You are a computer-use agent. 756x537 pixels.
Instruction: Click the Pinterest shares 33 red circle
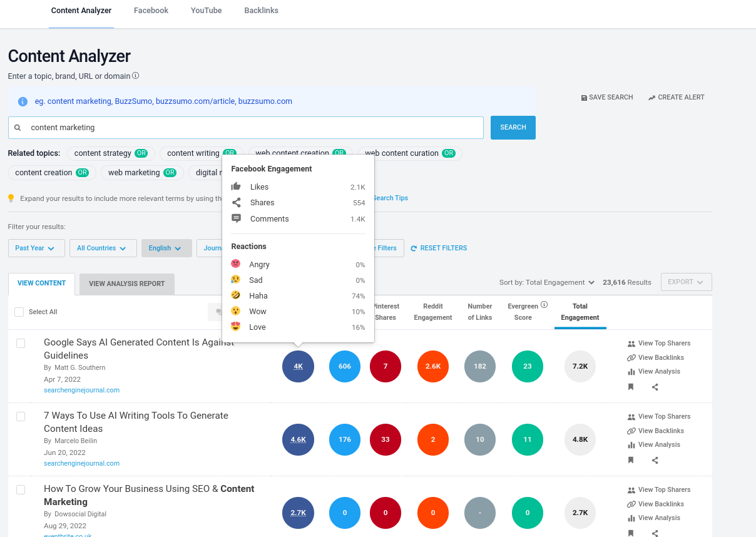tap(386, 439)
